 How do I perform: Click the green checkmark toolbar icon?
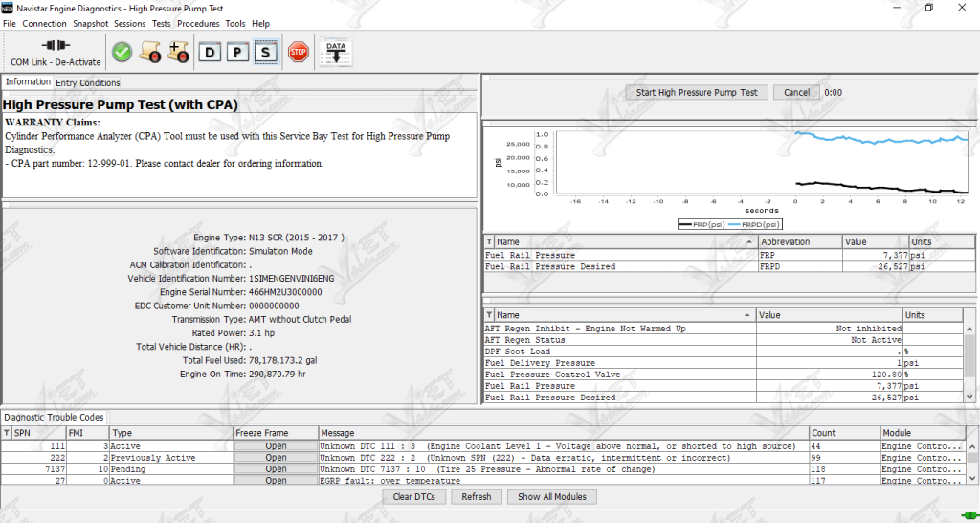(122, 52)
